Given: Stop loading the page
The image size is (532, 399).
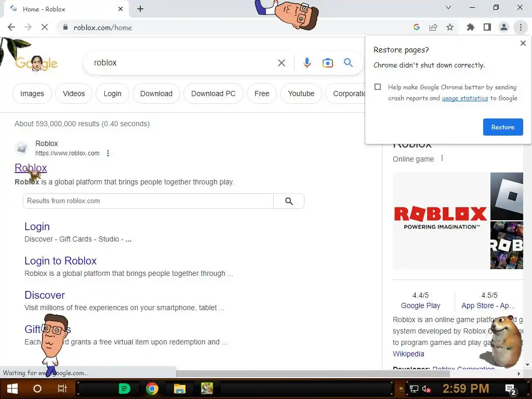Looking at the screenshot, I should pyautogui.click(x=45, y=27).
